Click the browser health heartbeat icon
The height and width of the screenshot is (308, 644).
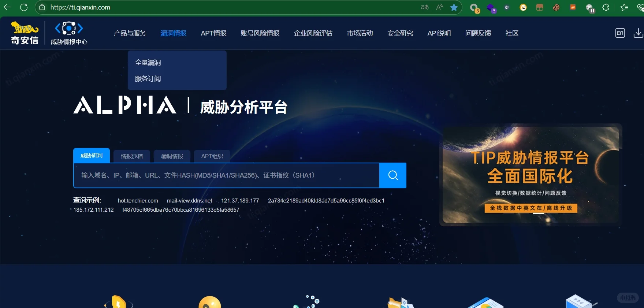coord(640,7)
